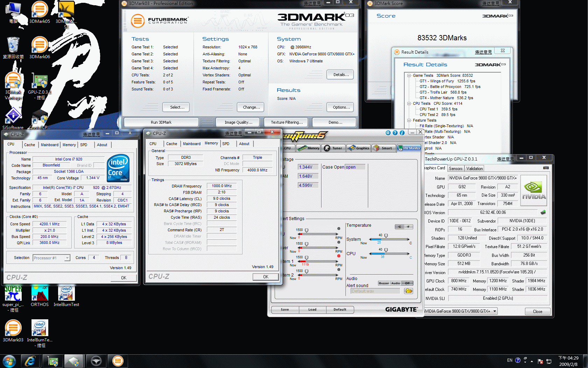The height and width of the screenshot is (368, 588).
Task: Adjust the System 1 fan RPM slider
Action: coord(307,258)
